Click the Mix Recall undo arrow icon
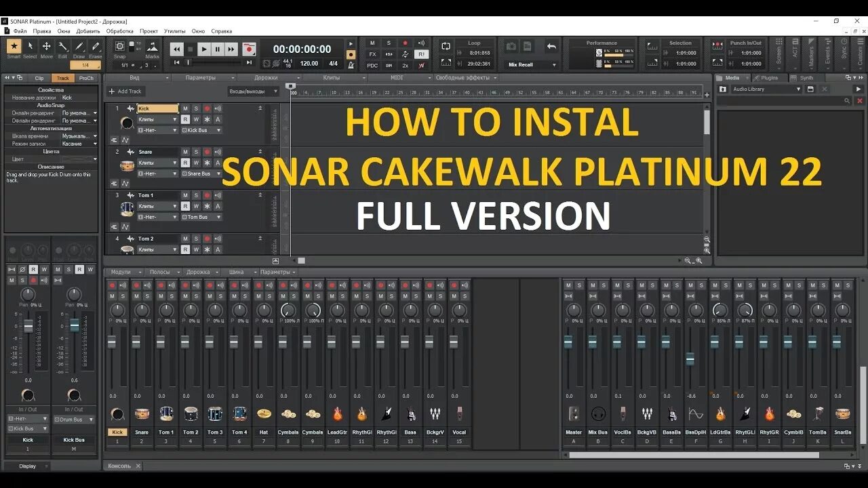Image resolution: width=868 pixels, height=488 pixels. (x=551, y=46)
